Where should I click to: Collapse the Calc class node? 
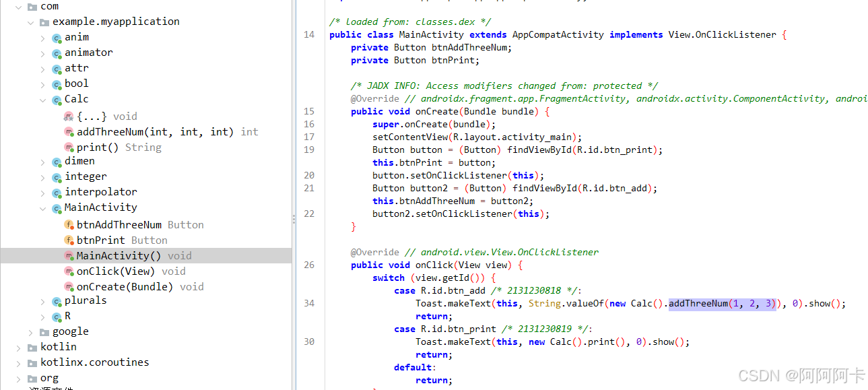[x=43, y=100]
